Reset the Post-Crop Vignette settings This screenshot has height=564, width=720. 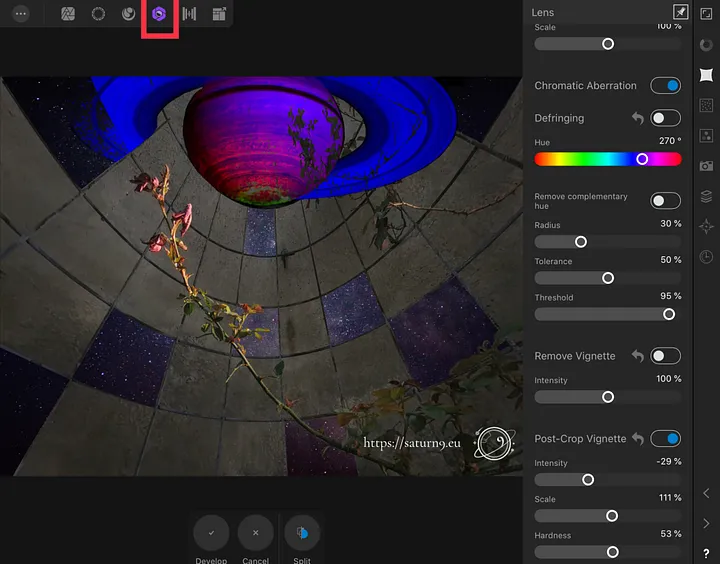(637, 439)
